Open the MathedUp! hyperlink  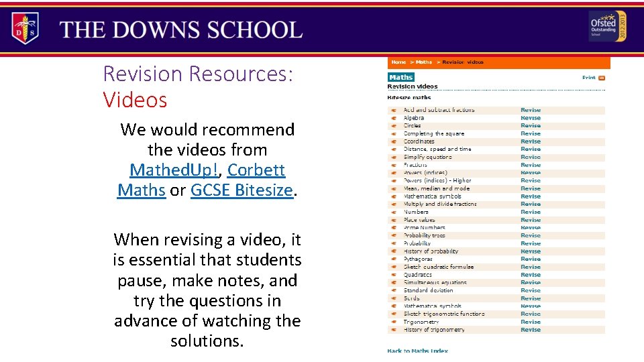pyautogui.click(x=174, y=170)
